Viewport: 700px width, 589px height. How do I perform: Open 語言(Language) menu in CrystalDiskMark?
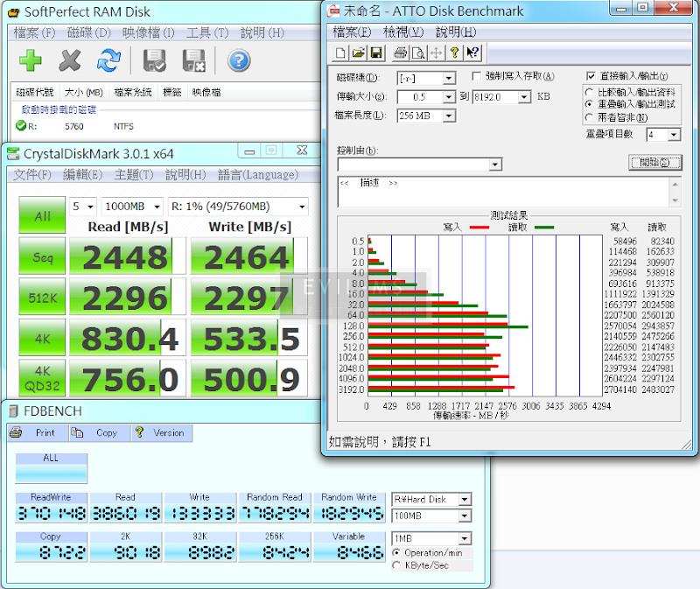coord(258,175)
